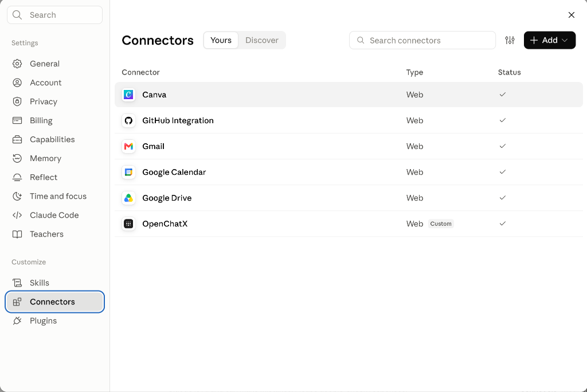The height and width of the screenshot is (392, 587).
Task: Click the Connector column header
Action: click(141, 72)
